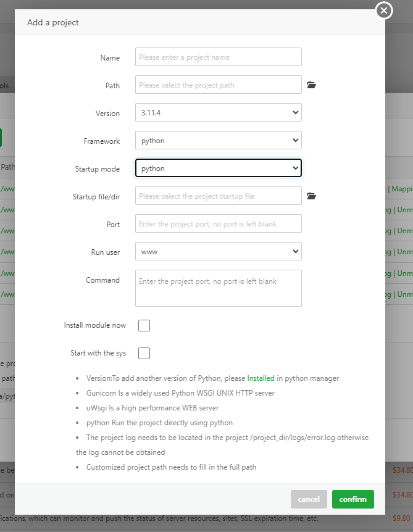Focus the project Name input field
Image resolution: width=413 pixels, height=532 pixels.
click(218, 57)
